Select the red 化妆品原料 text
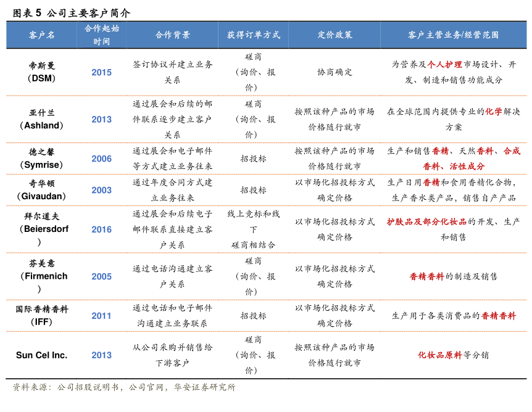The image size is (532, 412). click(439, 355)
